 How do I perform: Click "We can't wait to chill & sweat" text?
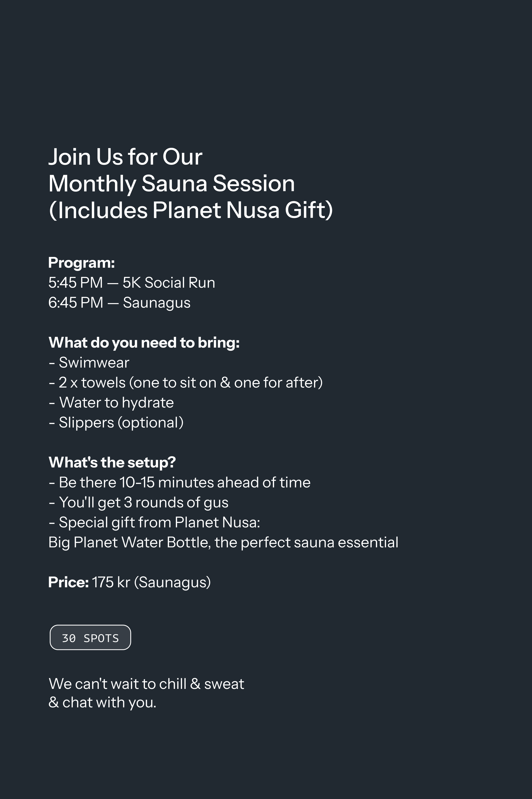point(146,684)
